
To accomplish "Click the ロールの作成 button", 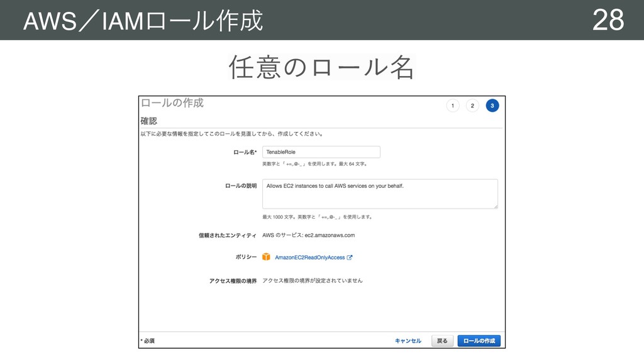I will click(x=479, y=341).
